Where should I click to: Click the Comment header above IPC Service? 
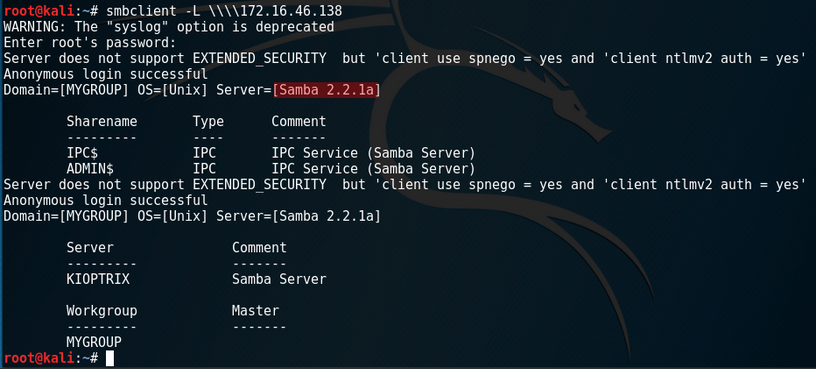299,122
